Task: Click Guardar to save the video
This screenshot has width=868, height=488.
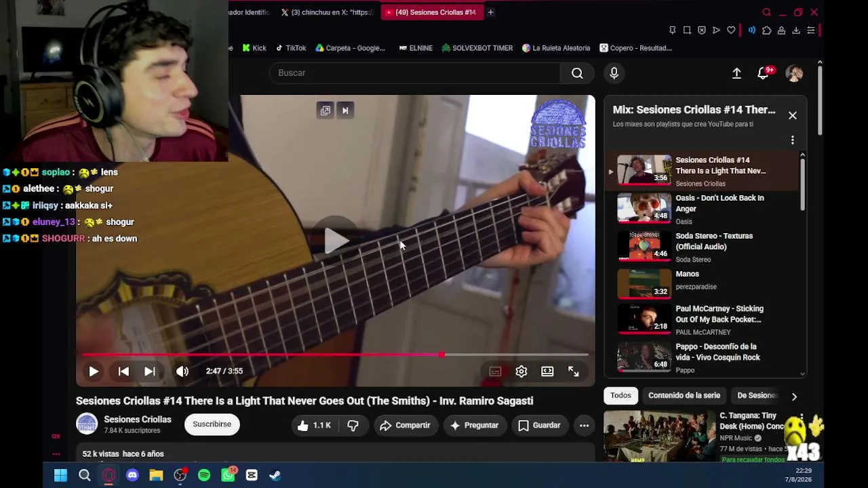Action: [539, 426]
